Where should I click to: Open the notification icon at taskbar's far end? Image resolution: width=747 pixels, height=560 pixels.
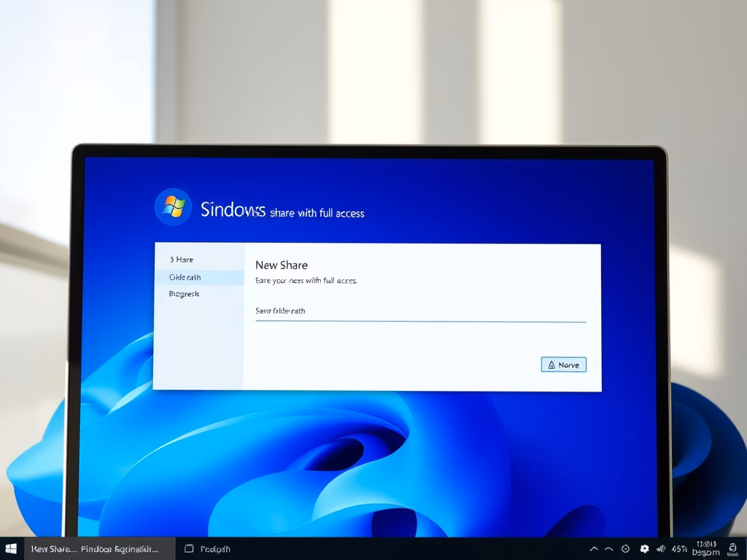[733, 549]
